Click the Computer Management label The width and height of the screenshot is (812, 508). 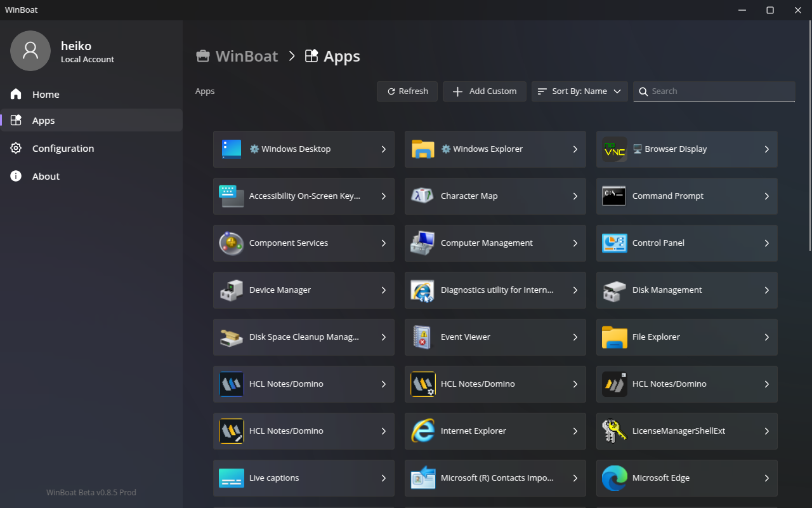487,243
